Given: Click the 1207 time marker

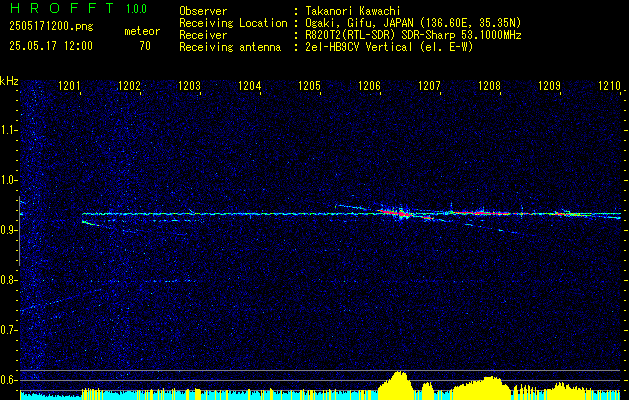Looking at the screenshot, I should coord(430,85).
